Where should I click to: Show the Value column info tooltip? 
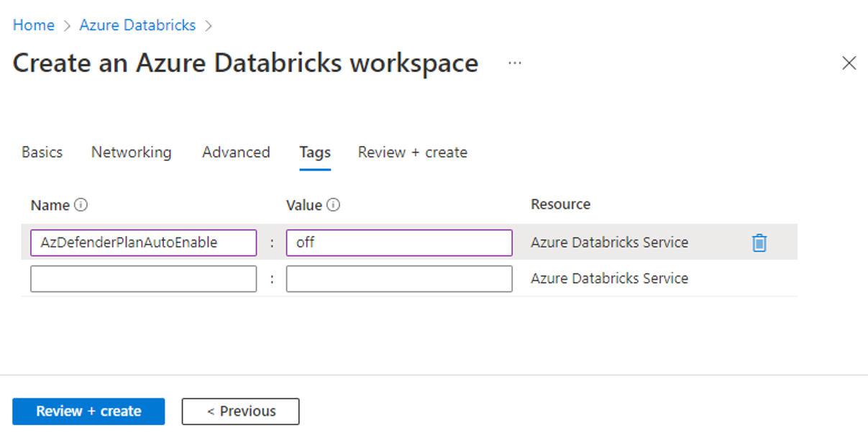click(x=333, y=205)
